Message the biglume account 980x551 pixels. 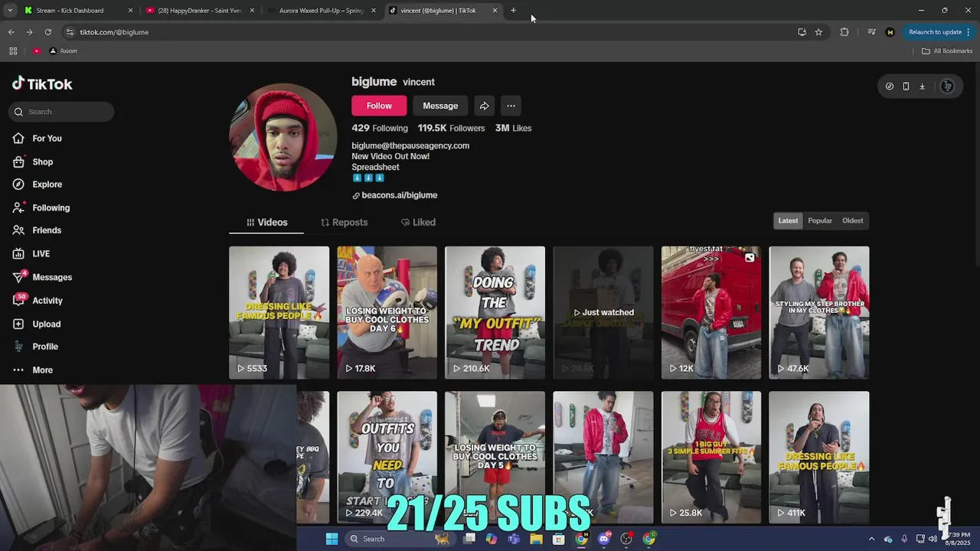click(x=440, y=106)
